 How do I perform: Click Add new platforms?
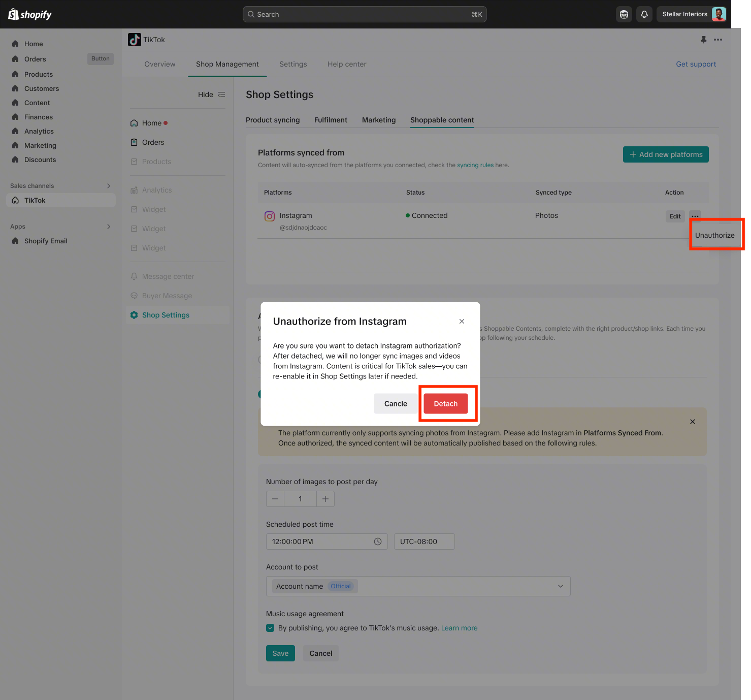pos(666,154)
